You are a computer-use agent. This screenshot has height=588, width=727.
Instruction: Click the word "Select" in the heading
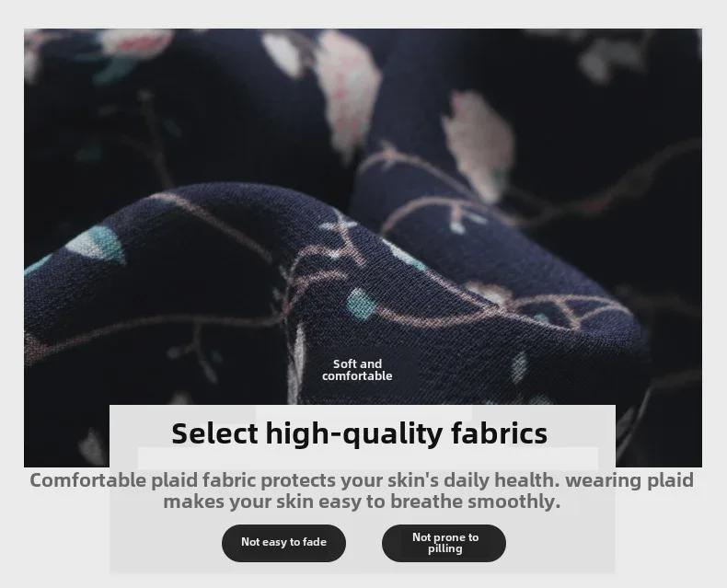click(x=214, y=433)
